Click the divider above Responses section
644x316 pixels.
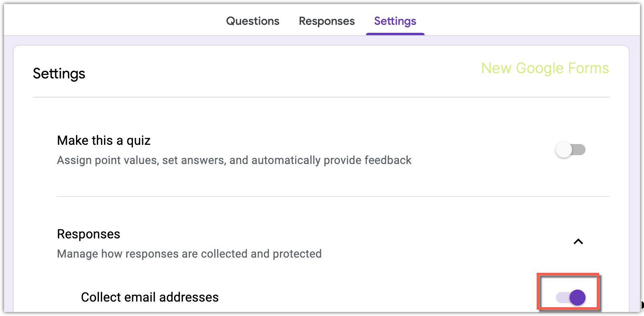pyautogui.click(x=333, y=196)
